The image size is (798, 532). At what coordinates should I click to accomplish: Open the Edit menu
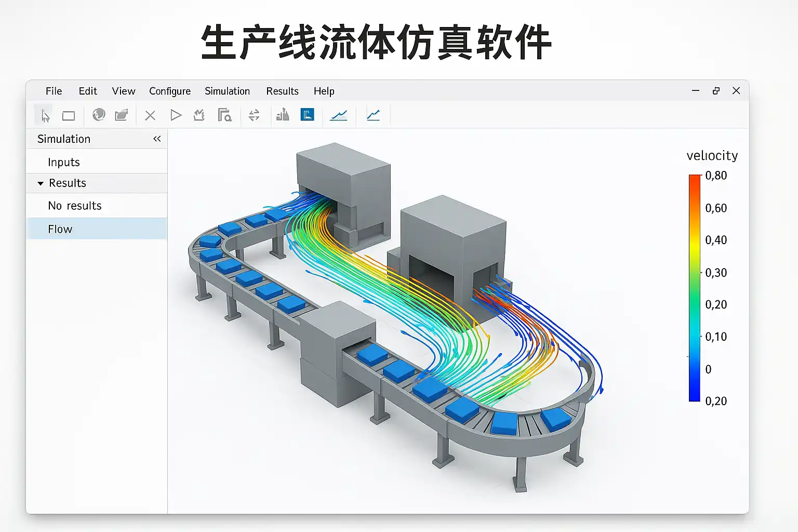[88, 91]
